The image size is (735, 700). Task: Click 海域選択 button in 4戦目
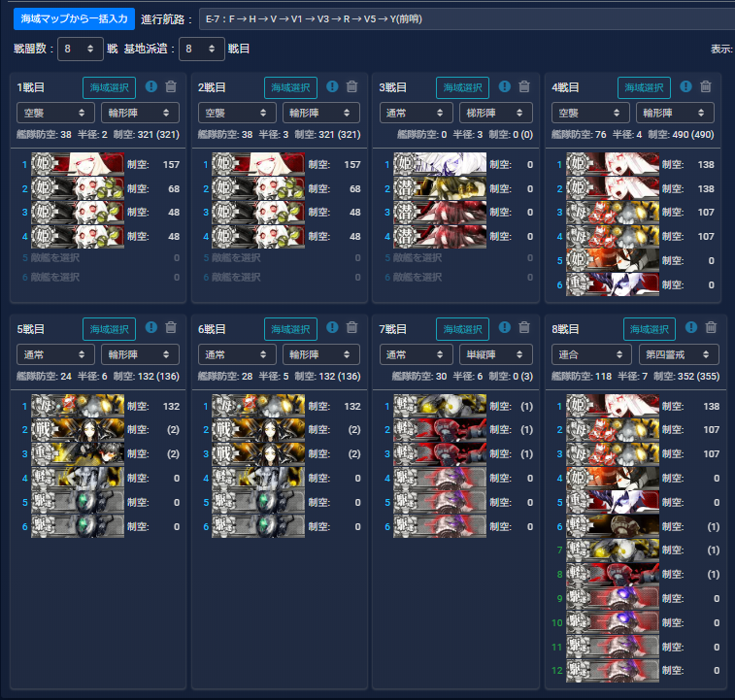(x=644, y=87)
